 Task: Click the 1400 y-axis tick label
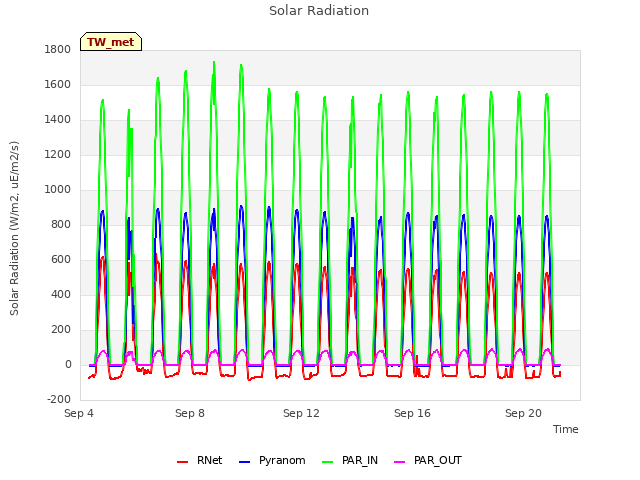pyautogui.click(x=58, y=120)
